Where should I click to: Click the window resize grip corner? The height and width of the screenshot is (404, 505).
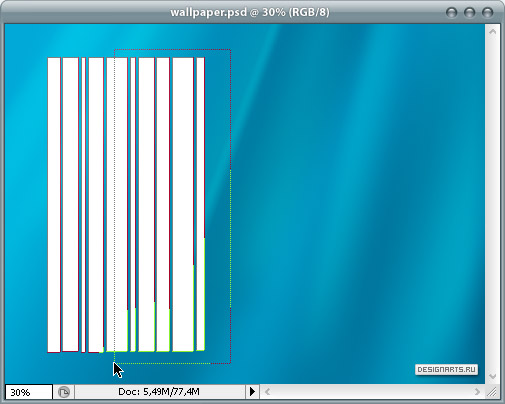pos(492,392)
